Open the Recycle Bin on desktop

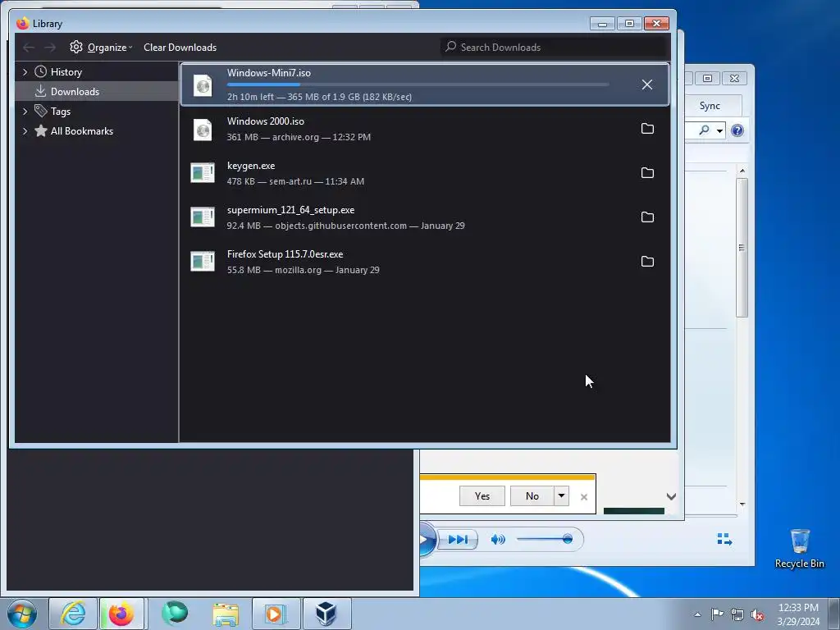tap(799, 548)
